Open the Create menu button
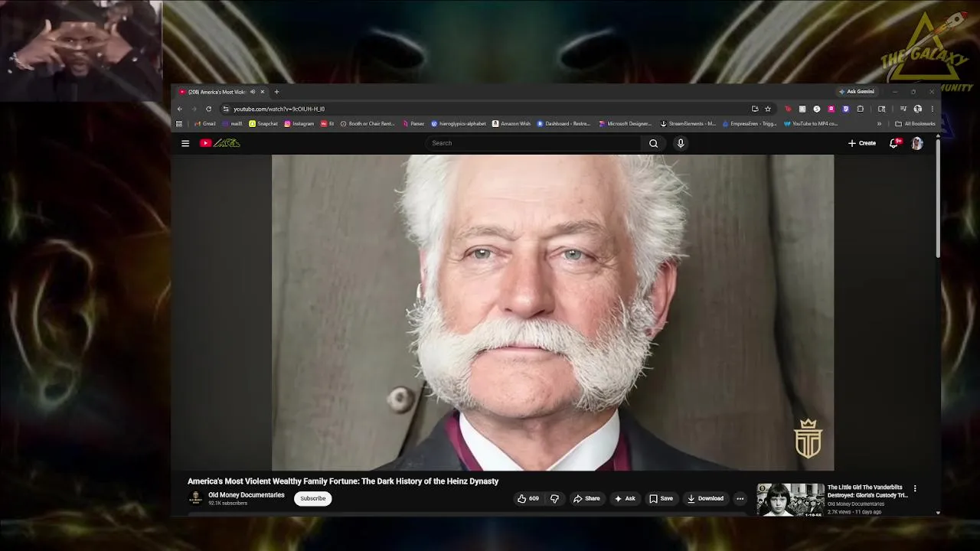Screen dimensions: 980x551 (862, 143)
